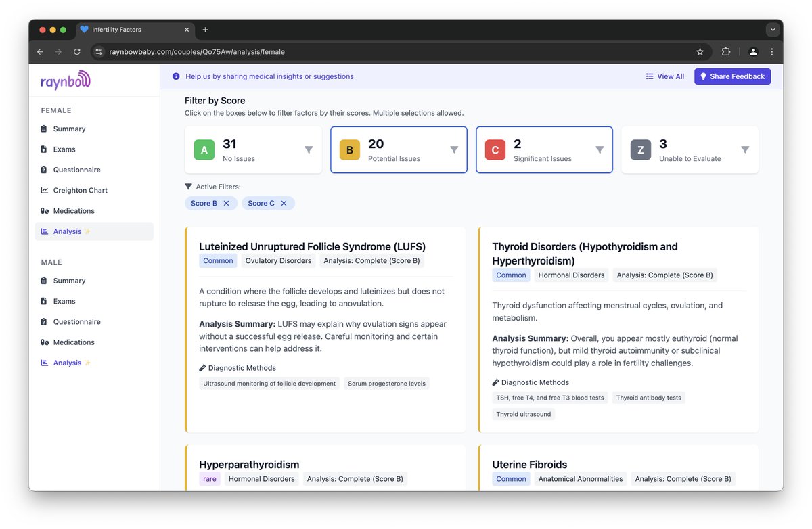Screen dimensions: 812x529
Task: Click the raynbow logo in the sidebar
Action: click(65, 80)
